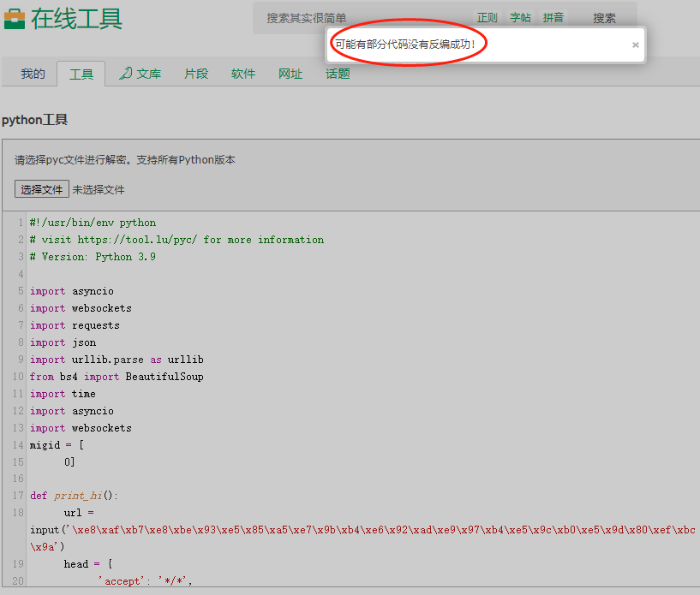This screenshot has height=595, width=700.
Task: Click the 在线工具 site title
Action: click(76, 19)
